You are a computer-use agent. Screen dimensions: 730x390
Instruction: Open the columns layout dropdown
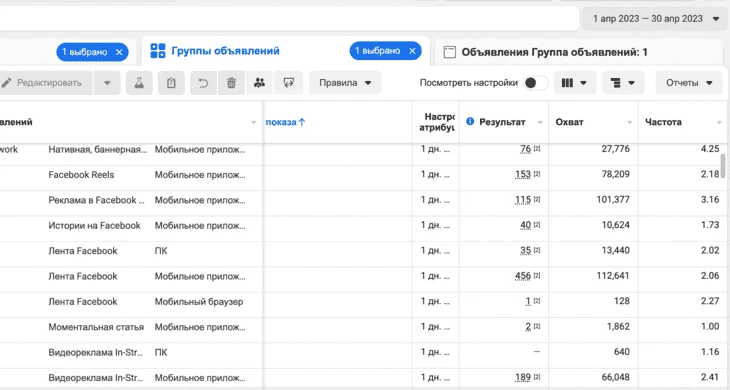click(x=575, y=83)
